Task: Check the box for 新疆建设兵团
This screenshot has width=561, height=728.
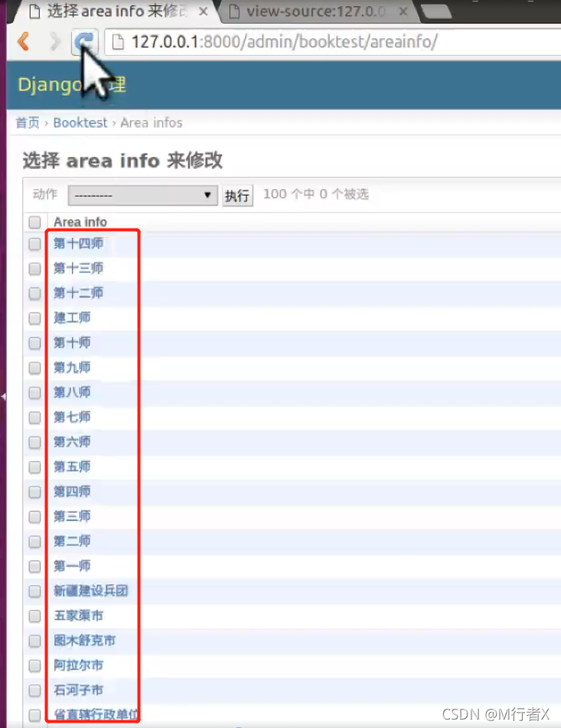Action: point(35,592)
